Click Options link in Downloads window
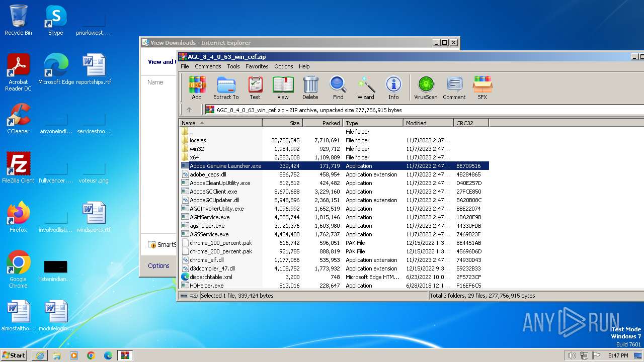644x362 pixels. (x=158, y=265)
